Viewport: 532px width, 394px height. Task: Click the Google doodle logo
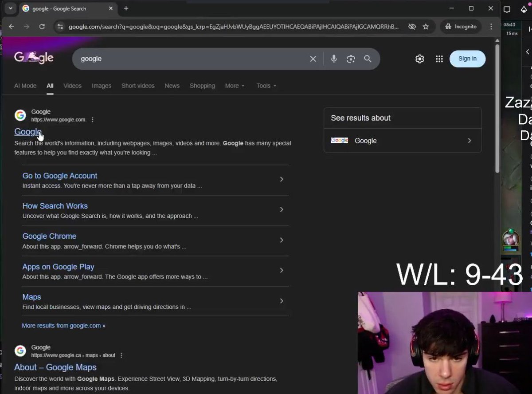click(x=34, y=58)
